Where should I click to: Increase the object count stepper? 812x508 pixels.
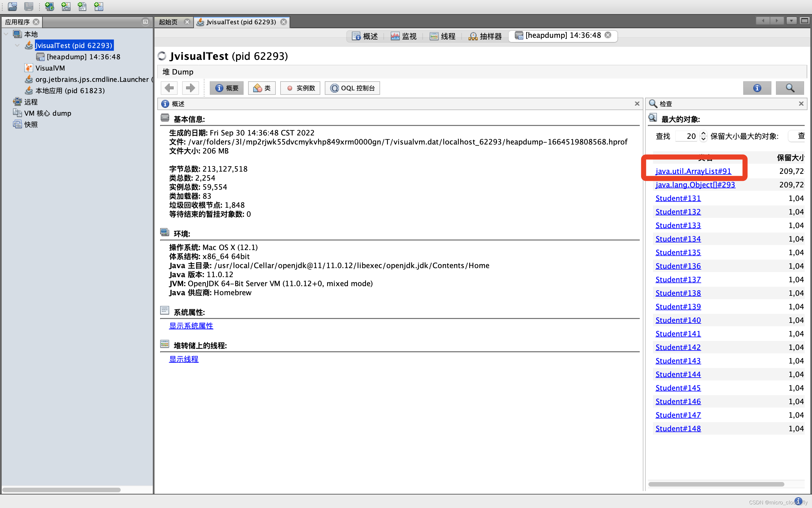pyautogui.click(x=703, y=133)
